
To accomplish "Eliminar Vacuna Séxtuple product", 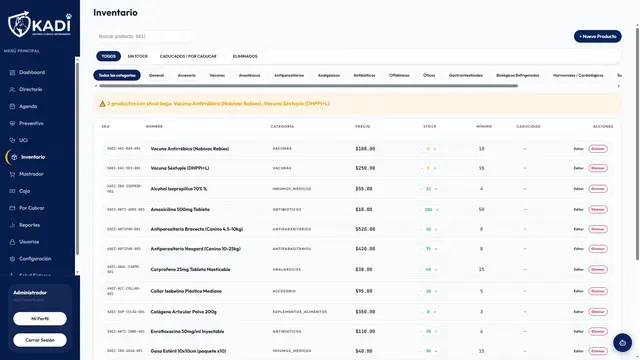I will pyautogui.click(x=598, y=168).
